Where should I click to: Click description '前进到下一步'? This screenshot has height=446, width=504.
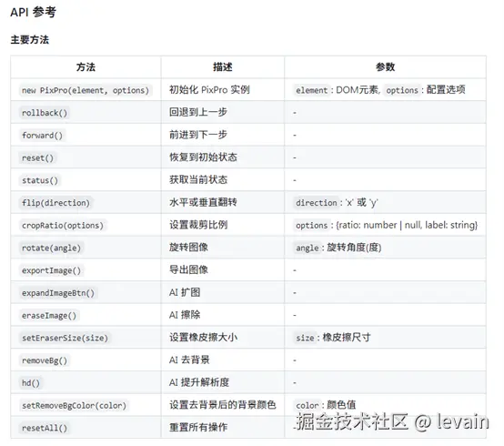pyautogui.click(x=198, y=135)
